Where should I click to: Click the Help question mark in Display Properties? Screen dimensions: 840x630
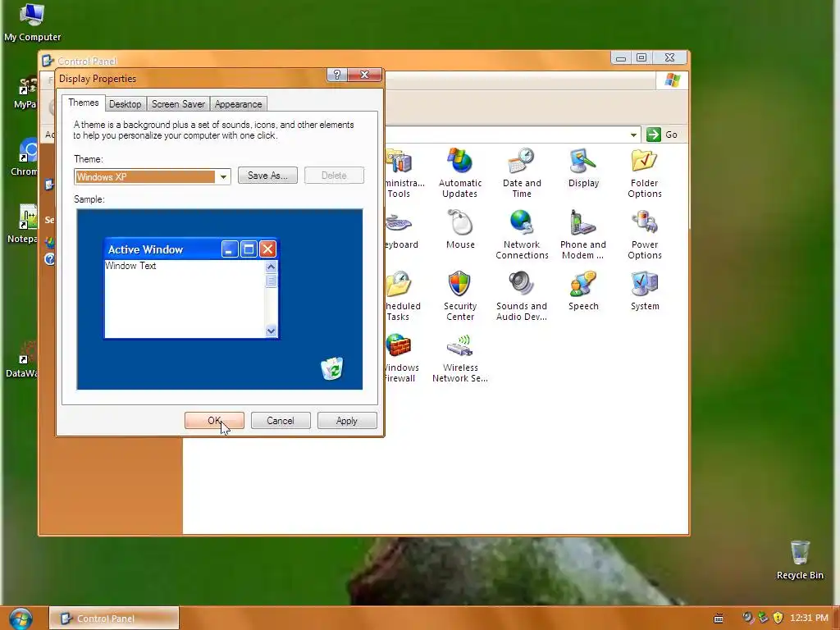click(336, 75)
